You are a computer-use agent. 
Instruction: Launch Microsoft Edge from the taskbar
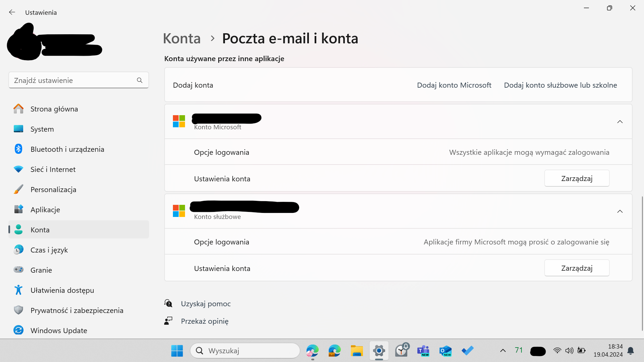click(313, 351)
